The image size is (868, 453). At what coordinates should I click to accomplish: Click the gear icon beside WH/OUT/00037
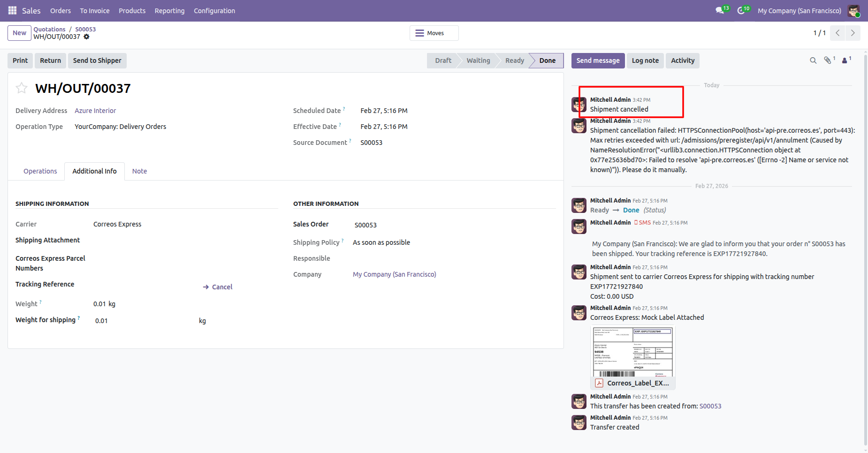(86, 37)
